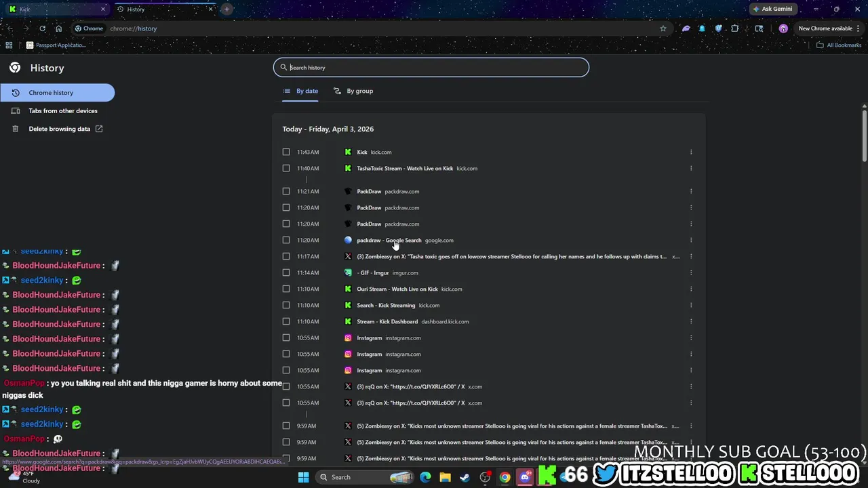Screen dimensions: 868x488
Task: Open Discord from taskbar
Action: (x=525, y=477)
